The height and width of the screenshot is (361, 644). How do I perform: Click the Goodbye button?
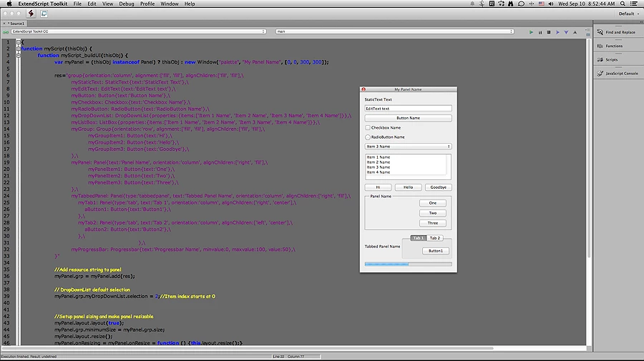tap(438, 187)
